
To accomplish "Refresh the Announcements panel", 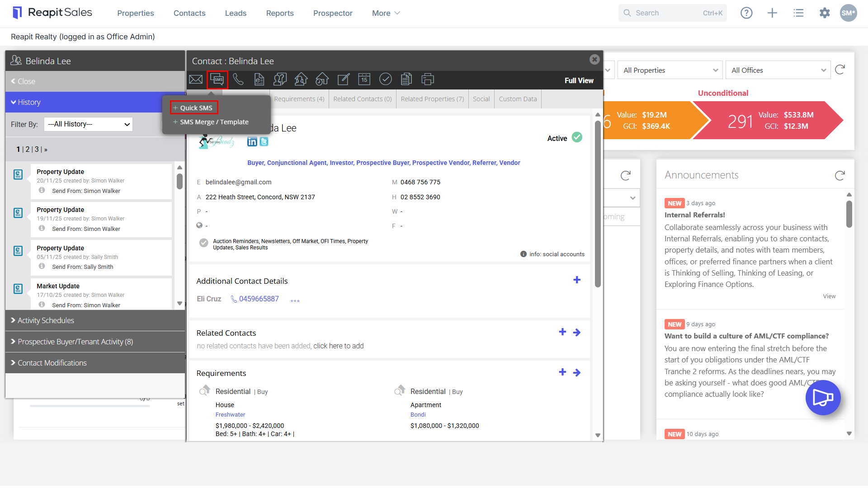I will click(840, 175).
